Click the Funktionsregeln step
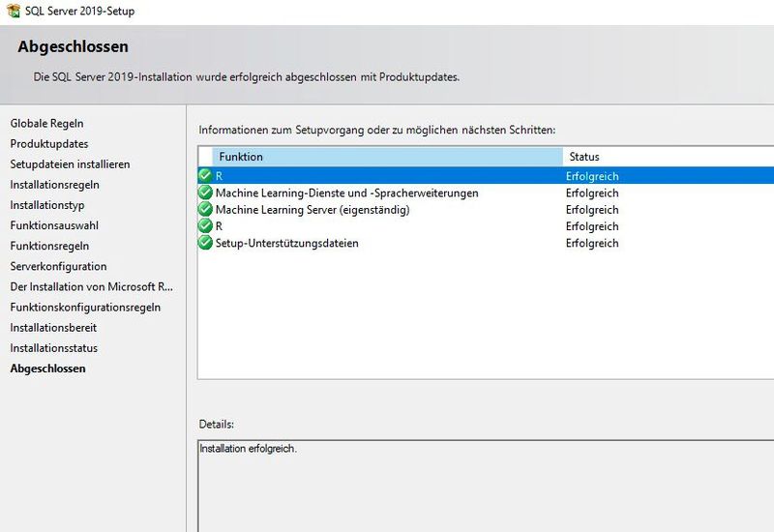The width and height of the screenshot is (774, 532). pyautogui.click(x=49, y=246)
